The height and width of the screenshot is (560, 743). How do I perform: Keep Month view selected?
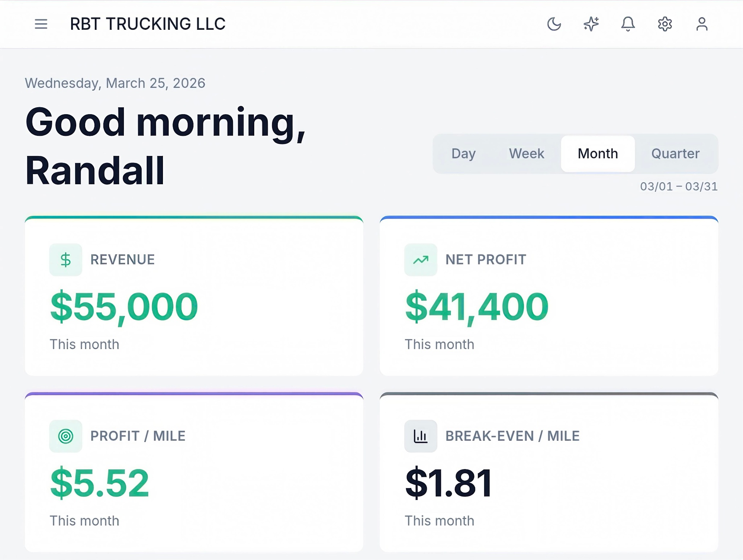coord(597,154)
